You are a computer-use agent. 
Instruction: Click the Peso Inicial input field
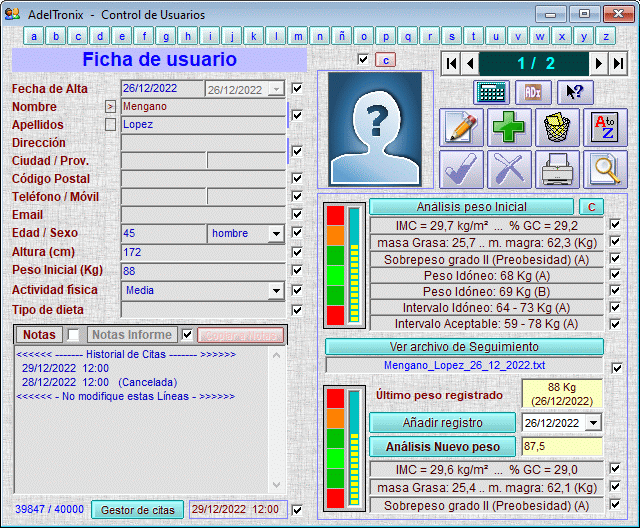tap(202, 271)
